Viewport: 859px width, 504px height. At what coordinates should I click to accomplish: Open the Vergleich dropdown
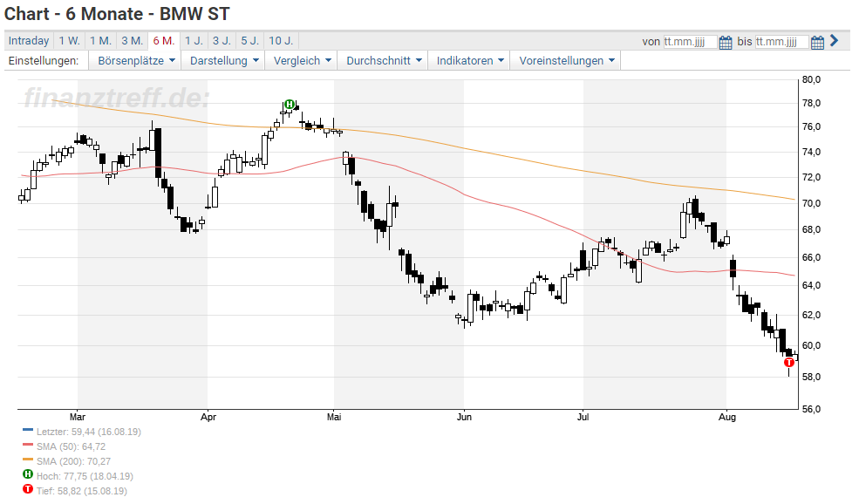pos(303,61)
